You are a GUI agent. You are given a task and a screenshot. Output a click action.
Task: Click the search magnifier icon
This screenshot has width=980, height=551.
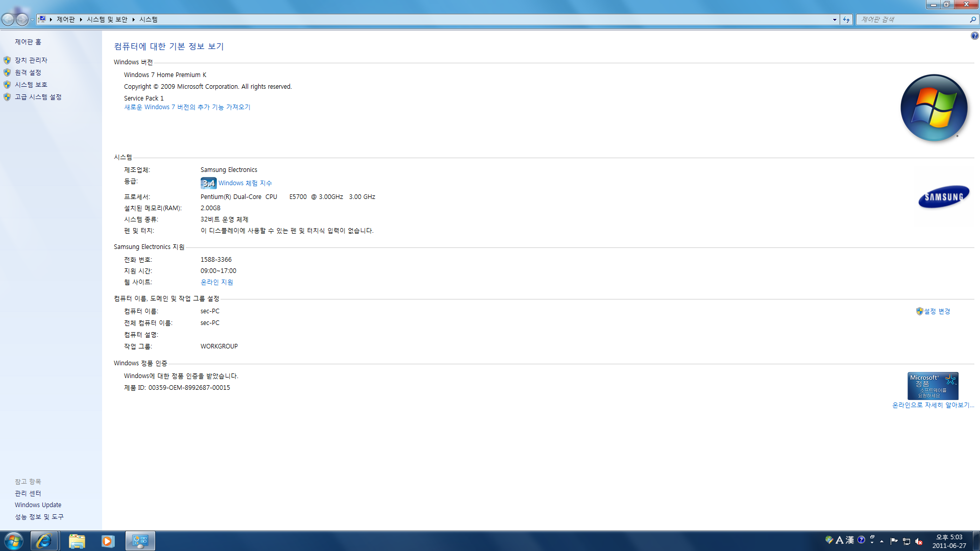tap(973, 19)
